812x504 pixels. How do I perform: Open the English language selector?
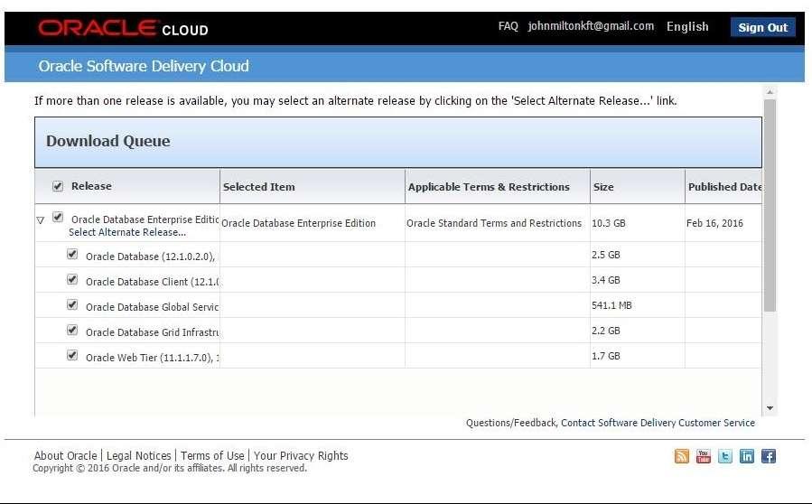[687, 27]
